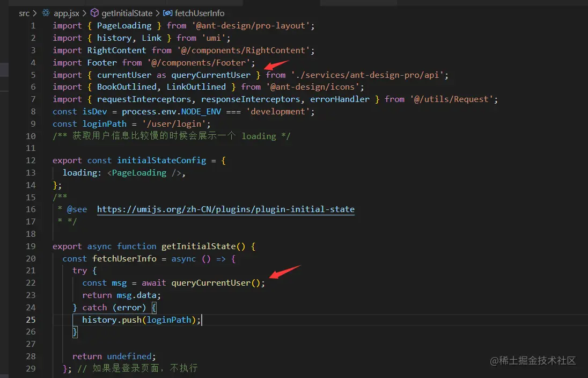The height and width of the screenshot is (378, 588).
Task: Click the Chinese comment on line 29
Action: (137, 368)
